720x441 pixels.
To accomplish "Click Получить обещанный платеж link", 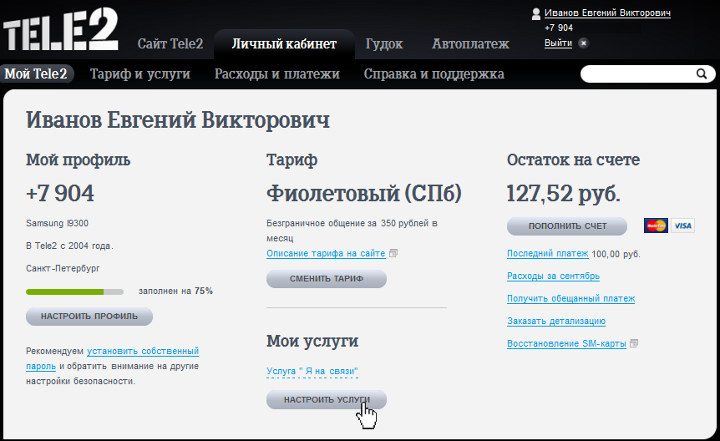I will pyautogui.click(x=571, y=298).
